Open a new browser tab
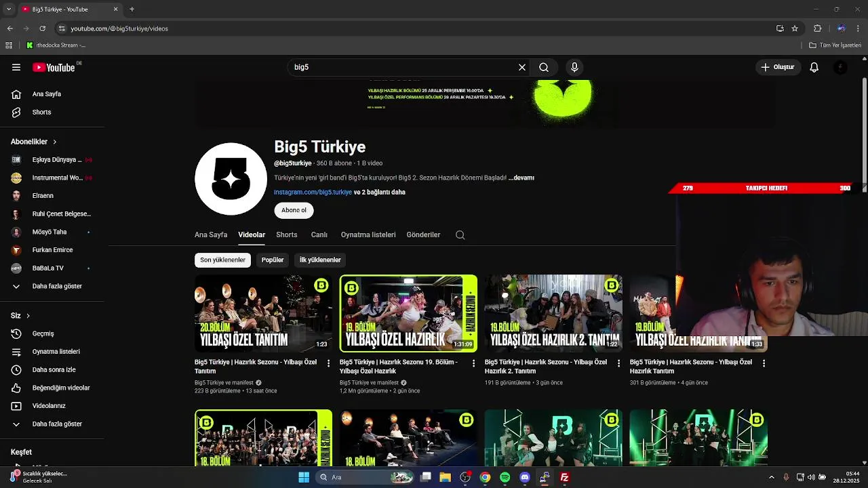This screenshot has width=868, height=488. coord(132,9)
